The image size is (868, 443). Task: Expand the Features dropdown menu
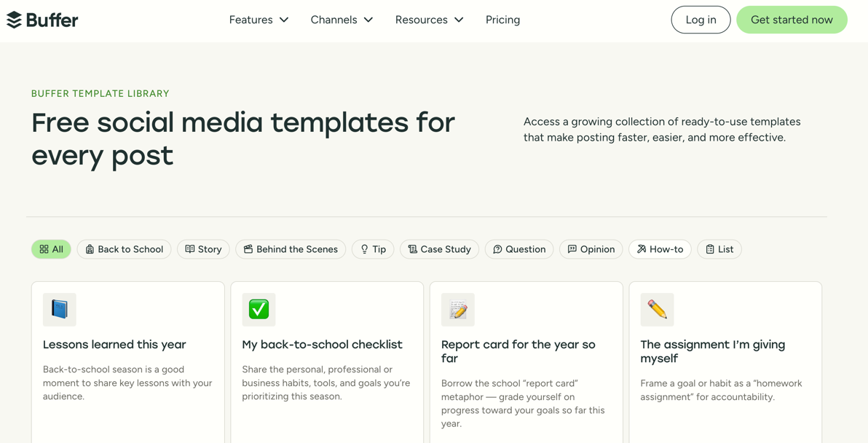pos(259,20)
